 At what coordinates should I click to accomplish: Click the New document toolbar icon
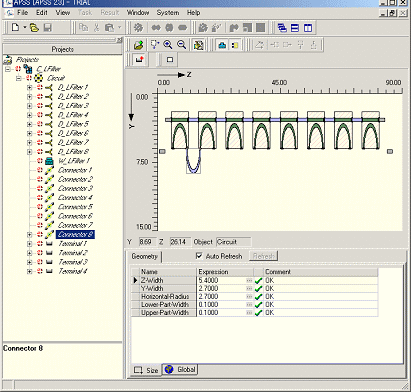tap(15, 27)
